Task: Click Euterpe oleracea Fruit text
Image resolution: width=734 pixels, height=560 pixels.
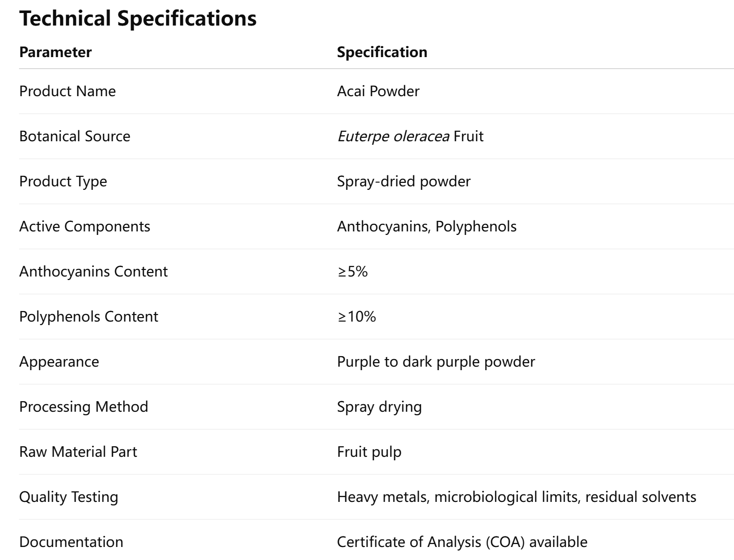Action: [x=410, y=136]
